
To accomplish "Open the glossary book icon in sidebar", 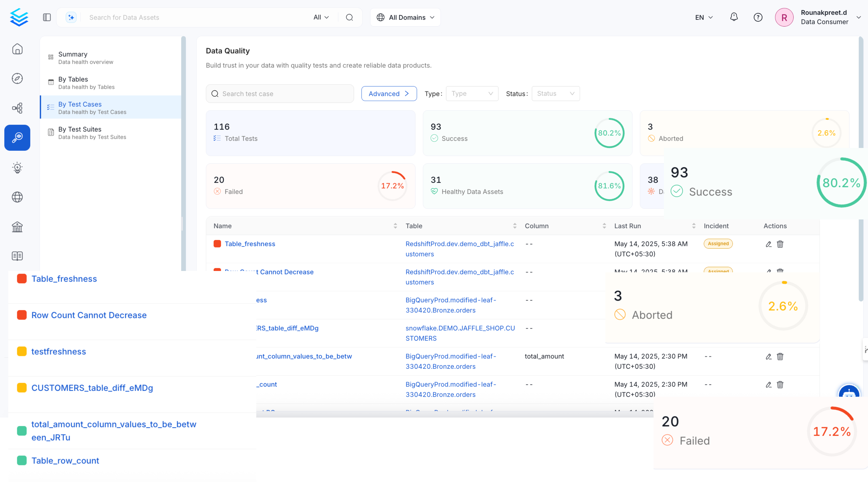I will 17,256.
